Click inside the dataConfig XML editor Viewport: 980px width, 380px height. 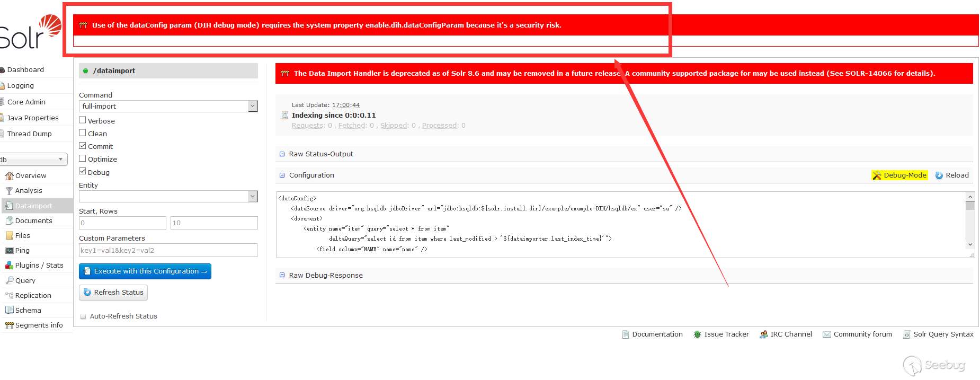coord(621,225)
